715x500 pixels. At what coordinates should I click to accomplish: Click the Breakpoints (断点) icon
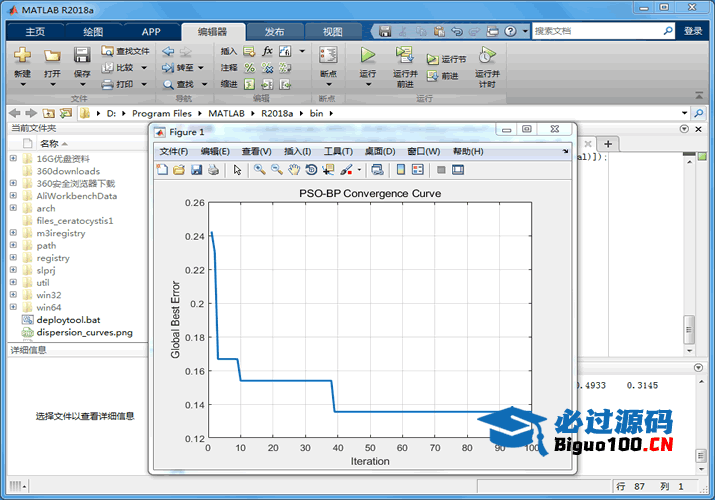tap(328, 56)
